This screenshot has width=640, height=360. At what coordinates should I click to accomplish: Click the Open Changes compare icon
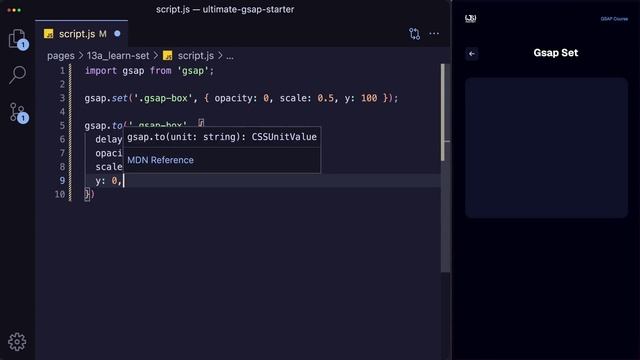(x=414, y=34)
